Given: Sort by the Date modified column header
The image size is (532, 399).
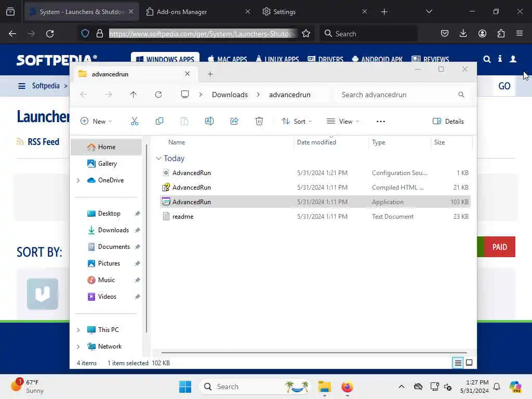Looking at the screenshot, I should coord(331,142).
